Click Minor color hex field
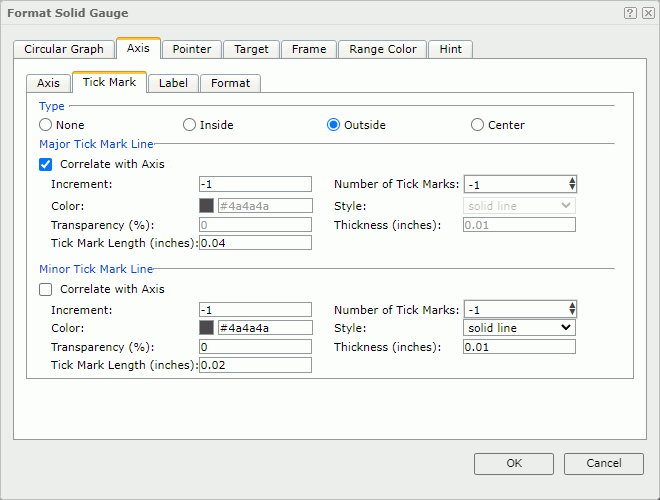Screen dimensions: 660x500 click(x=265, y=328)
